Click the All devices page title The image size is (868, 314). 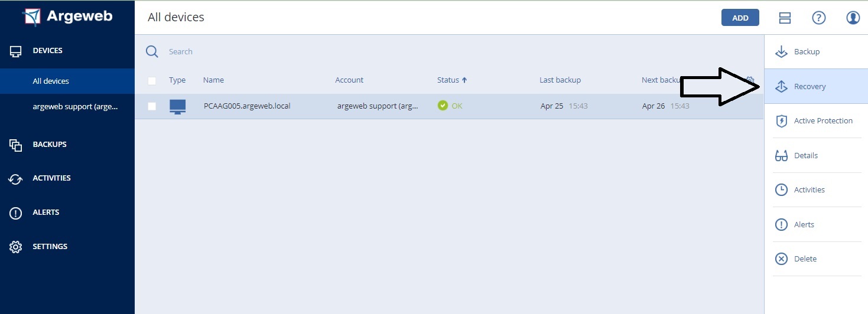pos(176,17)
